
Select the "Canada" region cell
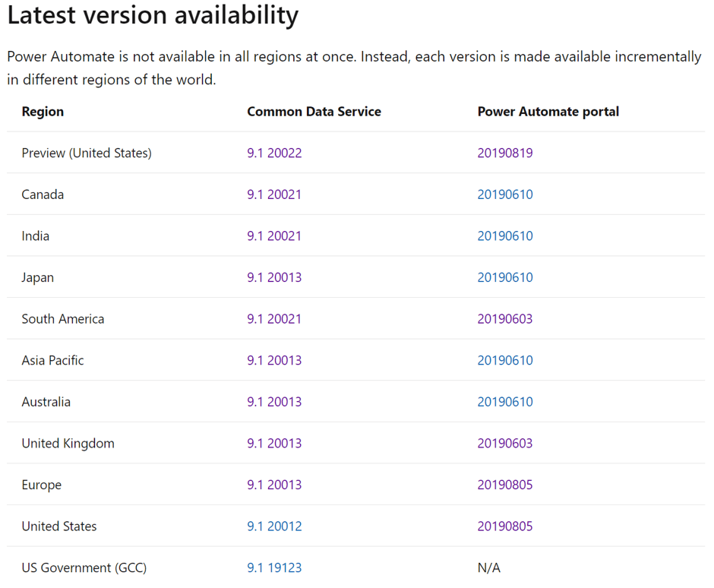pyautogui.click(x=43, y=194)
